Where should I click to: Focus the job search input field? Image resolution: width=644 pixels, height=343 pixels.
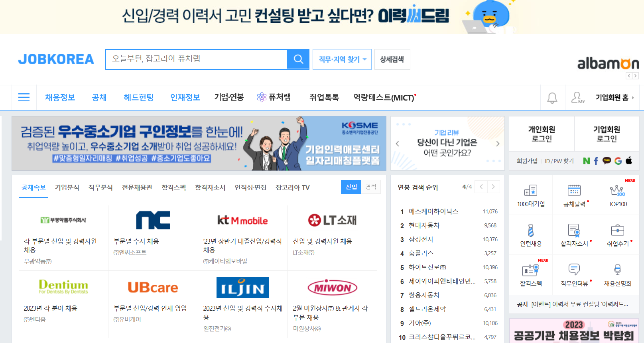tap(196, 59)
